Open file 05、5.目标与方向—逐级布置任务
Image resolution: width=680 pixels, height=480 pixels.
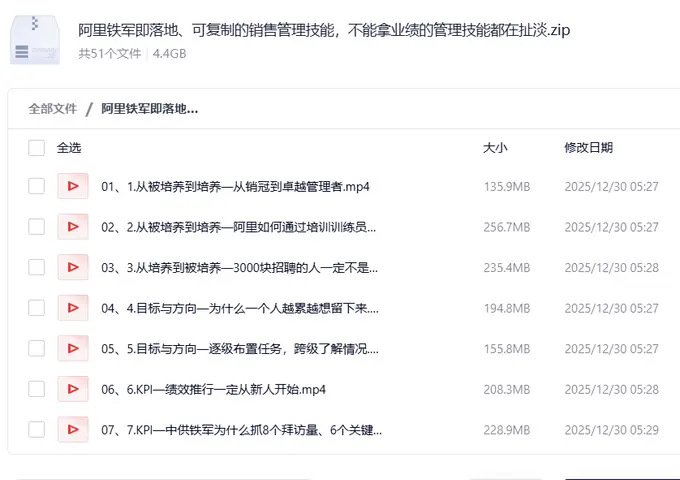pos(240,349)
